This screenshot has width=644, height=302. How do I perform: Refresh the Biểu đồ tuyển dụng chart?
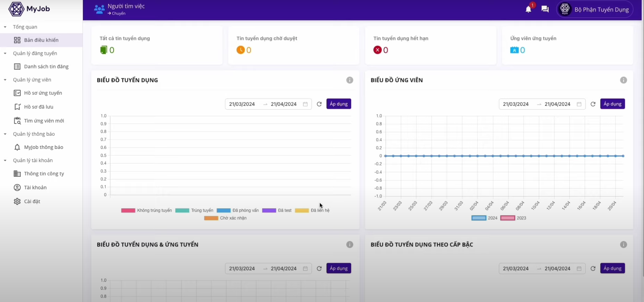[x=319, y=104]
